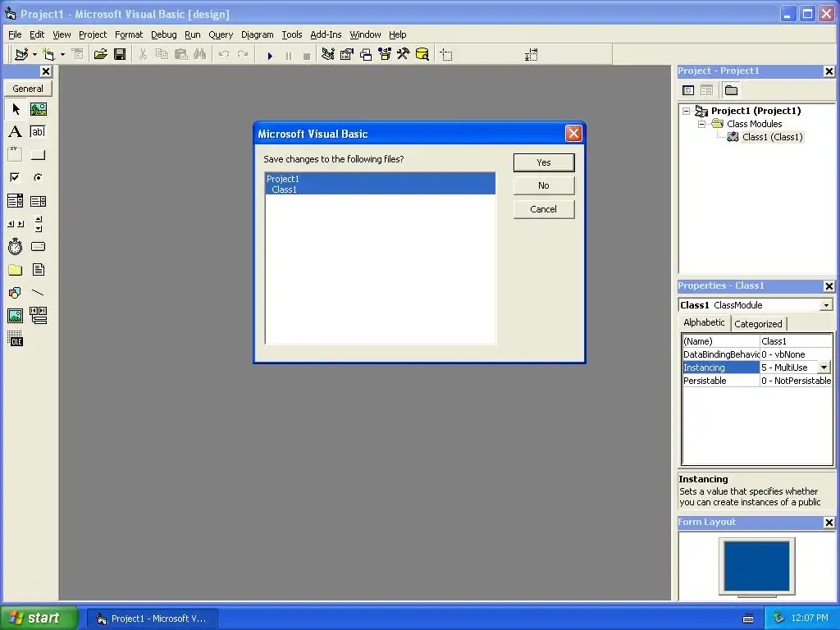This screenshot has height=630, width=840.
Task: Open the Data View Window toolbar icon
Action: point(422,54)
